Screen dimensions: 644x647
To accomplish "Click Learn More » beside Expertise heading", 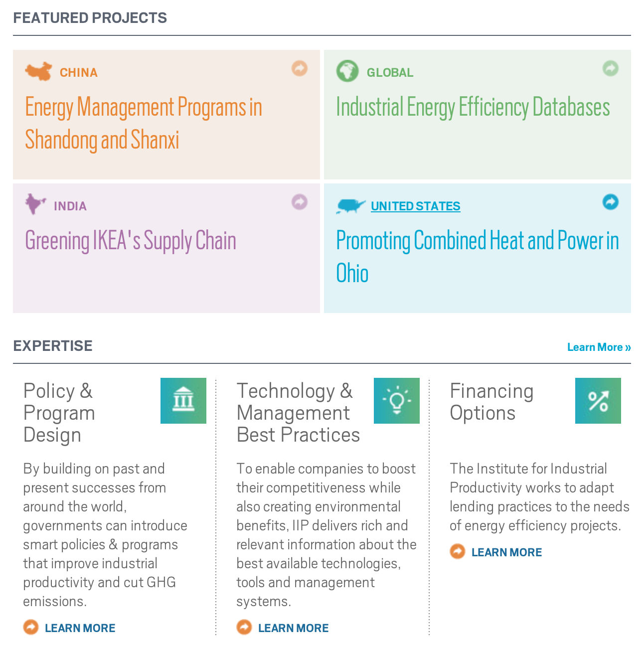I will click(x=599, y=347).
